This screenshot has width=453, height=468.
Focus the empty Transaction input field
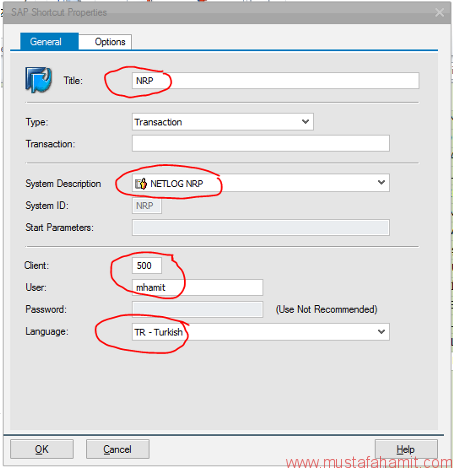tap(261, 143)
